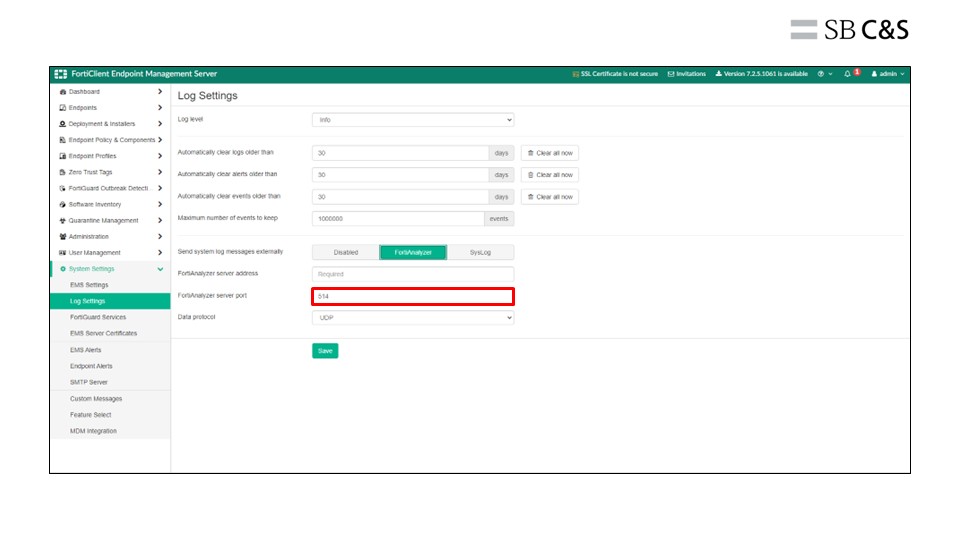Image resolution: width=960 pixels, height=540 pixels.
Task: Click the Quarantine Management icon
Action: [62, 220]
